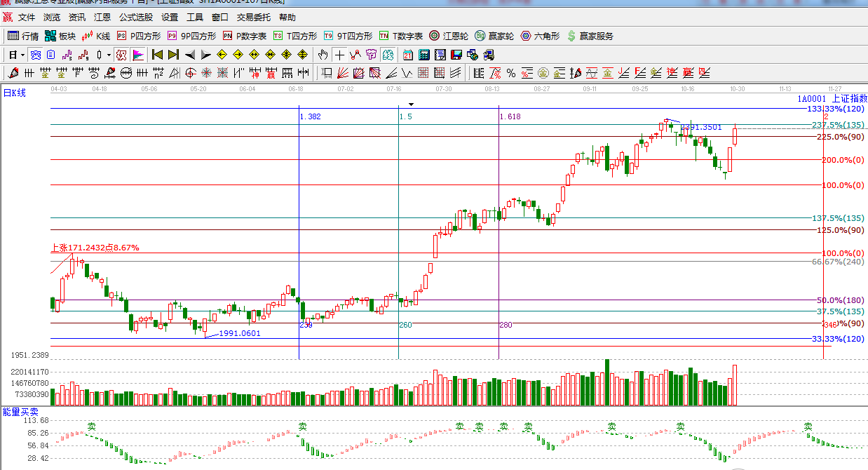Open the 交易委托 menu
This screenshot has height=470, width=868.
(x=255, y=18)
